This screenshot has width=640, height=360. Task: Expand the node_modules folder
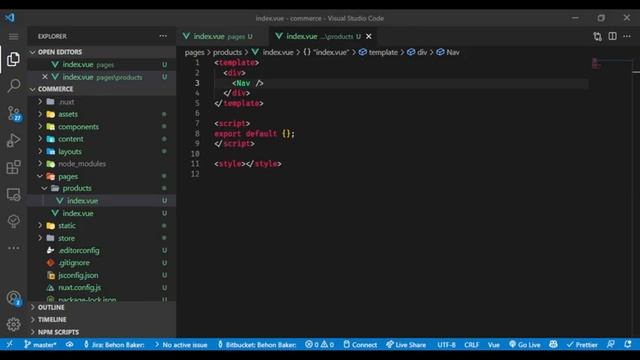point(40,164)
